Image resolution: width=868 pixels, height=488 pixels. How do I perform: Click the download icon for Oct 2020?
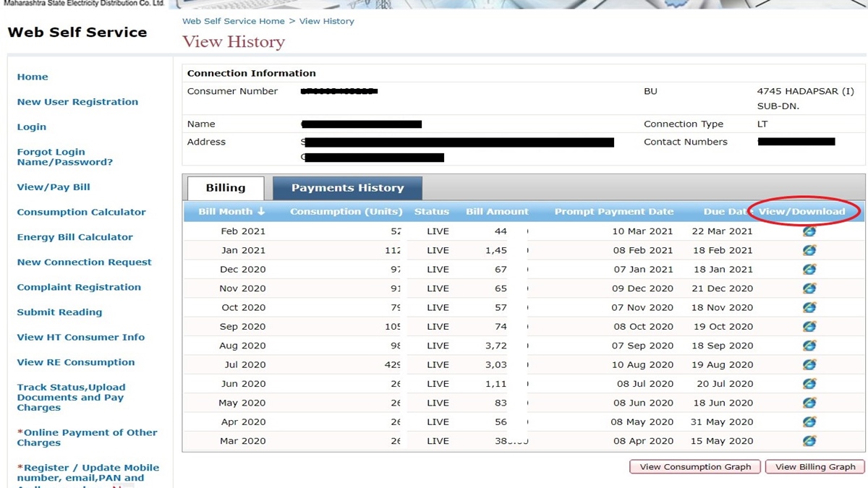(x=809, y=307)
